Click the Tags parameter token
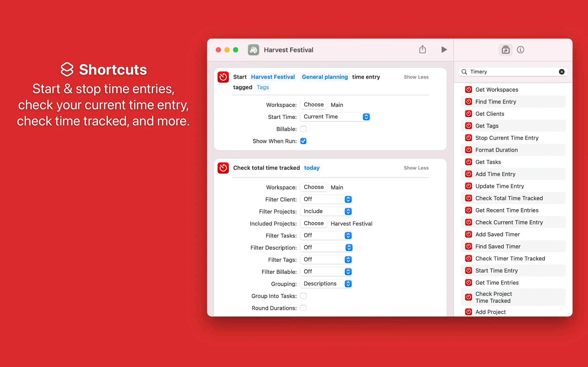 point(263,87)
